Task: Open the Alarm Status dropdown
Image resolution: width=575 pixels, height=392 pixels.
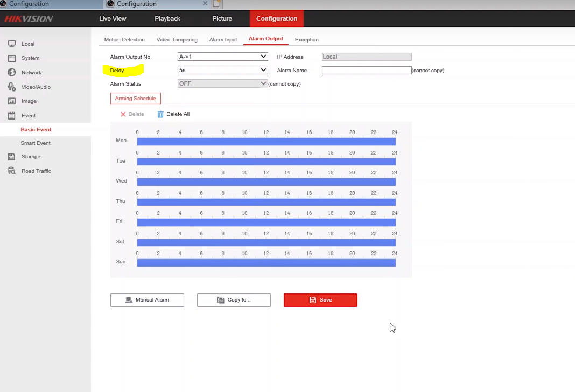Action: [222, 83]
